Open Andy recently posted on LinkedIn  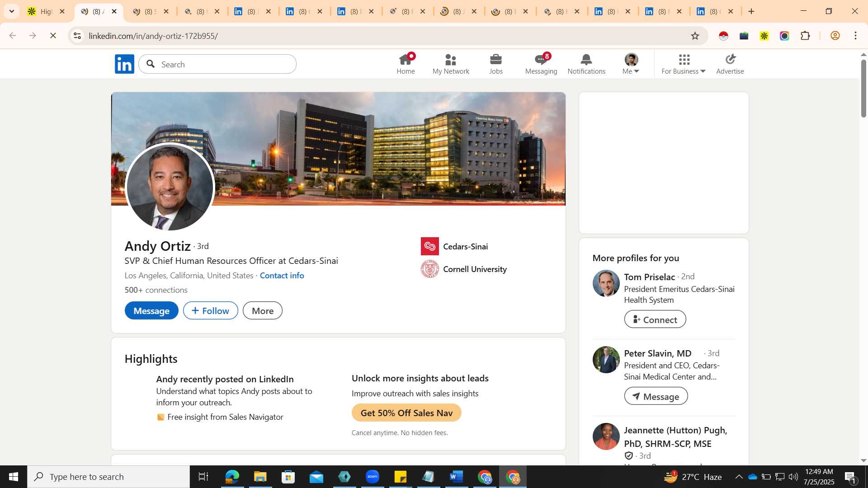[x=225, y=379]
